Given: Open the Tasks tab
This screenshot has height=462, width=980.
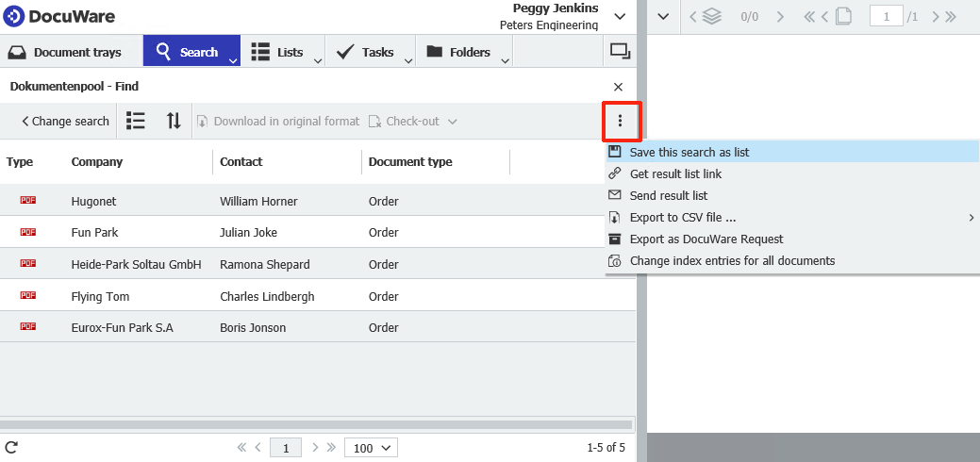Looking at the screenshot, I should pyautogui.click(x=367, y=52).
